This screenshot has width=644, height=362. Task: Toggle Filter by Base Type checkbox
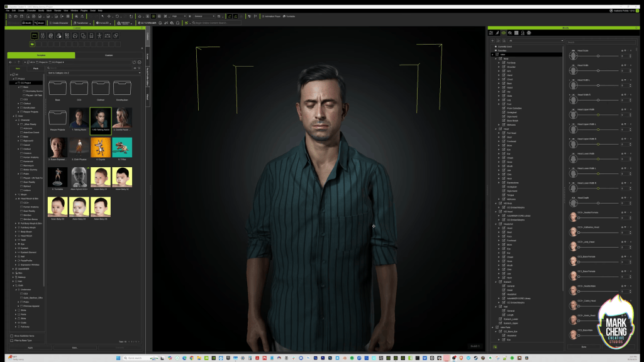(11, 340)
